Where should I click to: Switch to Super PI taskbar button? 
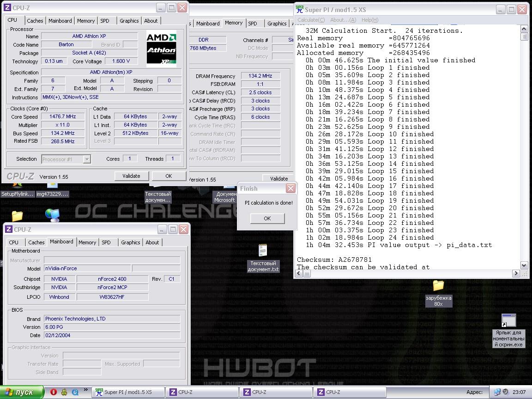pyautogui.click(x=128, y=392)
